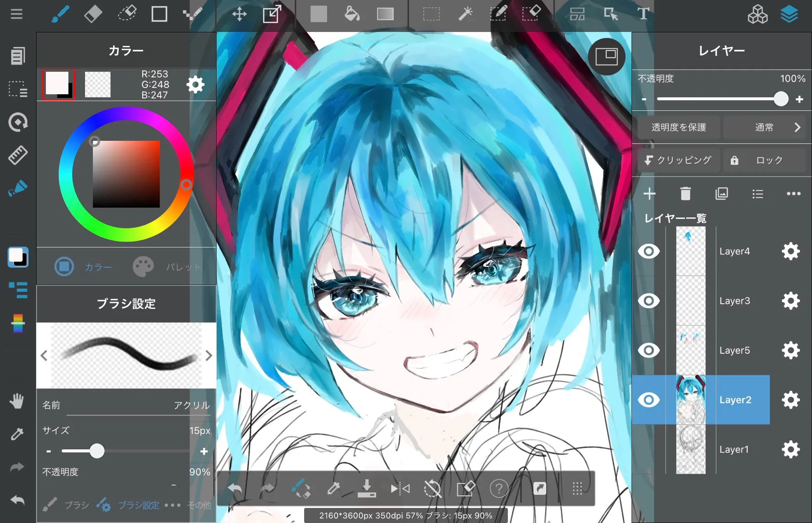Screen dimensions: 812x523
Task: Add a new layer with plus icon
Action: tap(649, 194)
